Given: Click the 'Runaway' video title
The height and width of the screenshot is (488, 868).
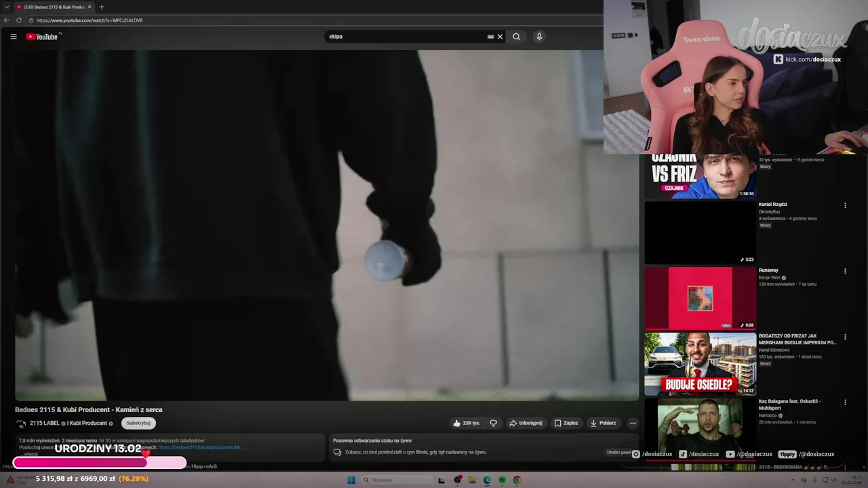Looking at the screenshot, I should click(768, 270).
